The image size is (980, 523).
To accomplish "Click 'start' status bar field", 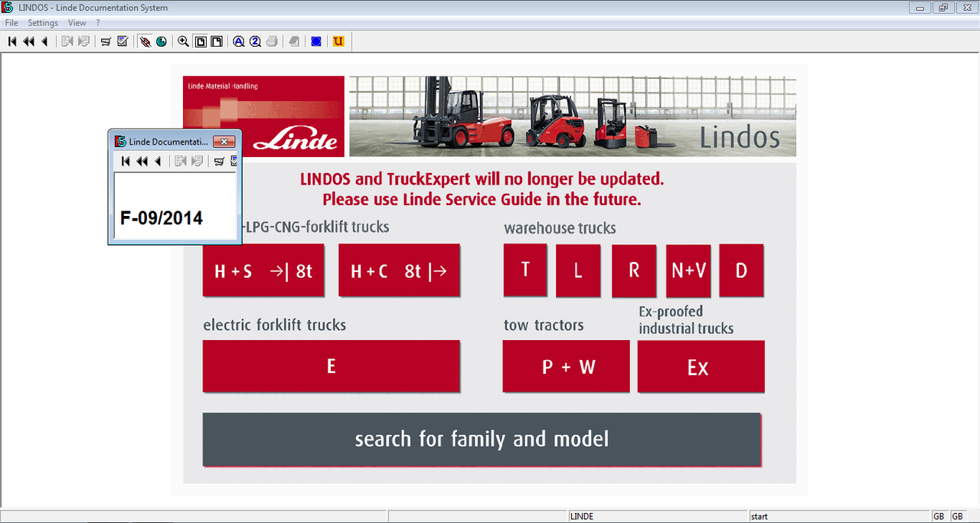I will coord(839,517).
